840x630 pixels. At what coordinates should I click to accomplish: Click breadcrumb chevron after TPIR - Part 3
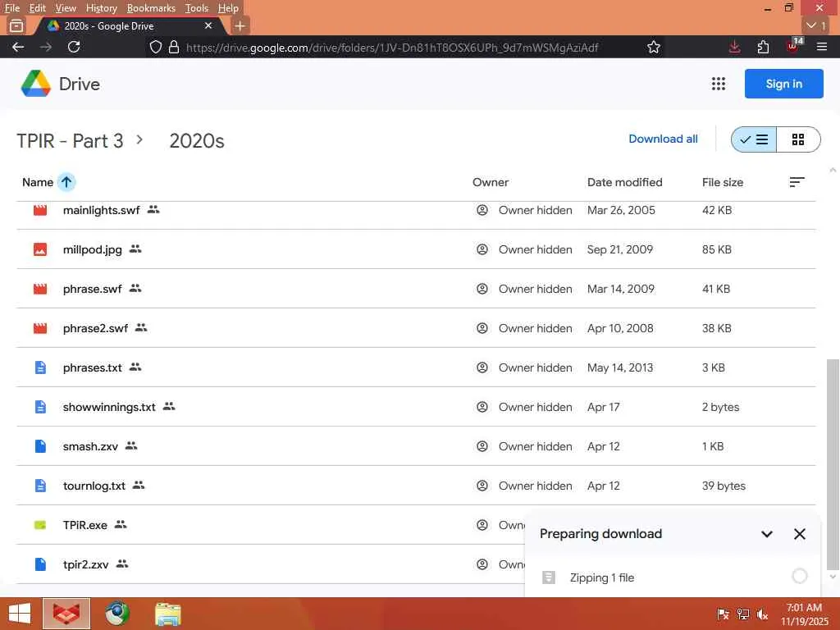pyautogui.click(x=139, y=139)
